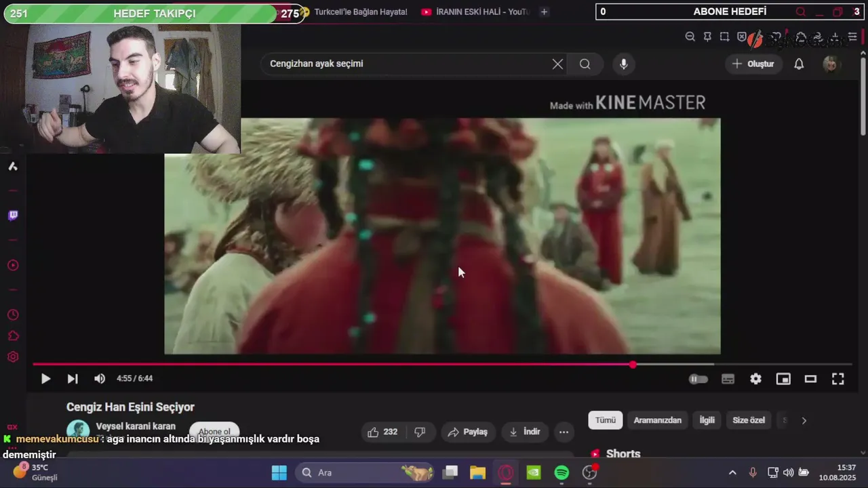Switch to miniplayer mode
The image size is (868, 488).
(783, 379)
